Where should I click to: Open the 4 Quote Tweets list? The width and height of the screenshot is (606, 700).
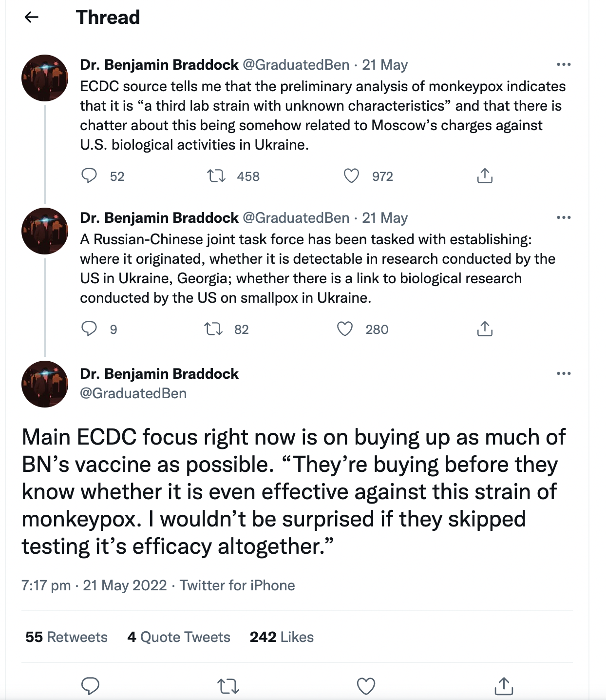(179, 637)
